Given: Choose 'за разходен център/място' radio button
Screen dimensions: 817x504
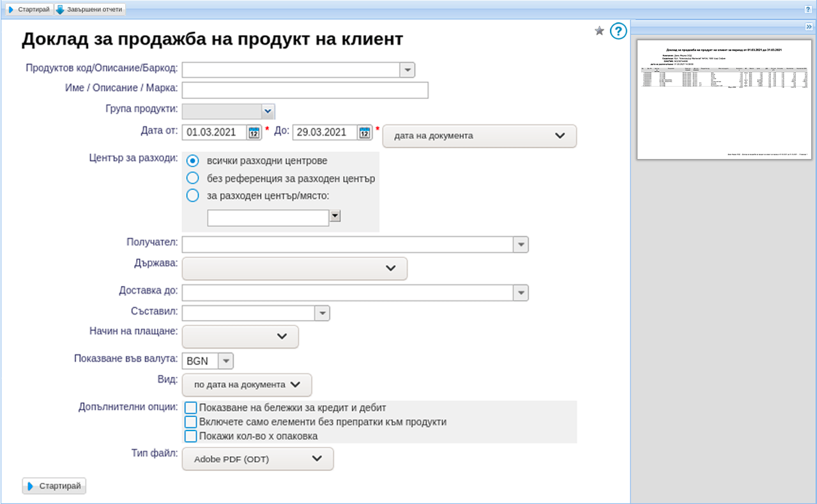Looking at the screenshot, I should (192, 195).
